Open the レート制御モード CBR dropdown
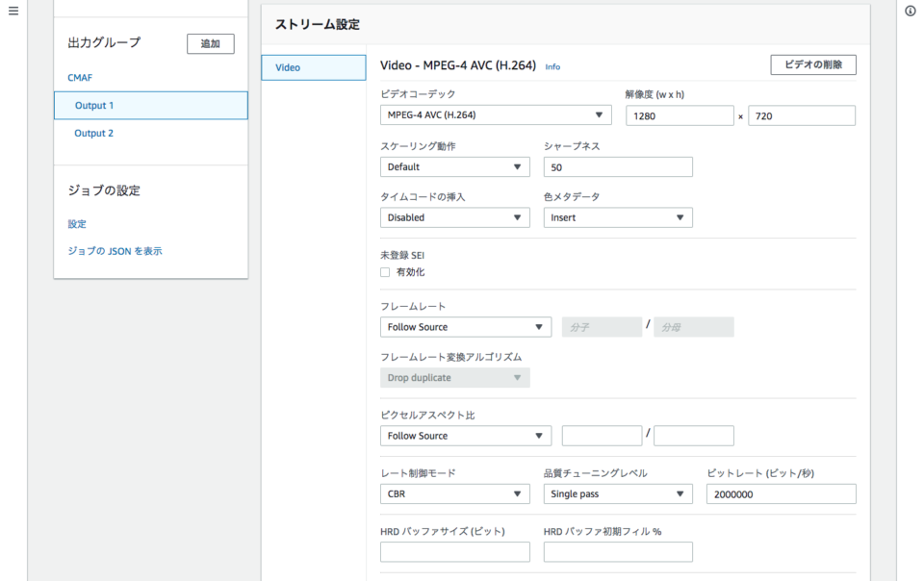This screenshot has width=924, height=581. (x=454, y=493)
